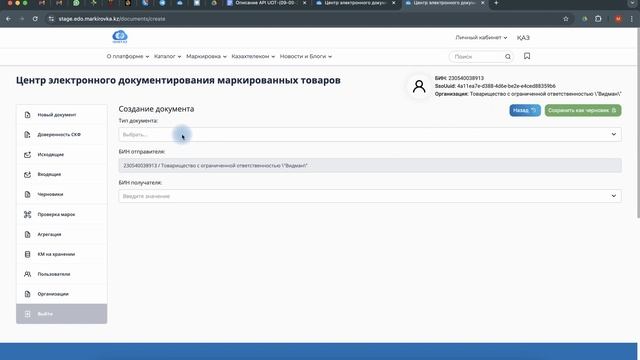Open browser extensions puzzle icon
The height and width of the screenshot is (360, 640).
(x=598, y=19)
